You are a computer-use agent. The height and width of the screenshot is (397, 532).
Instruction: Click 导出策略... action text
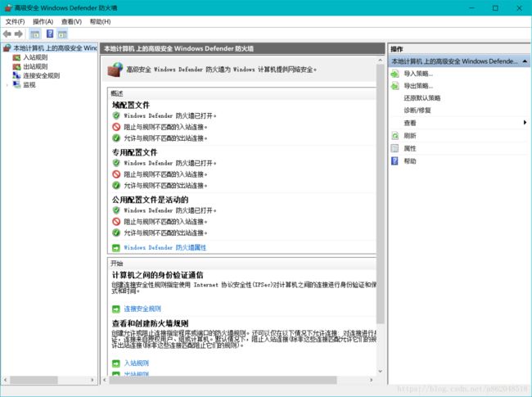coord(418,85)
